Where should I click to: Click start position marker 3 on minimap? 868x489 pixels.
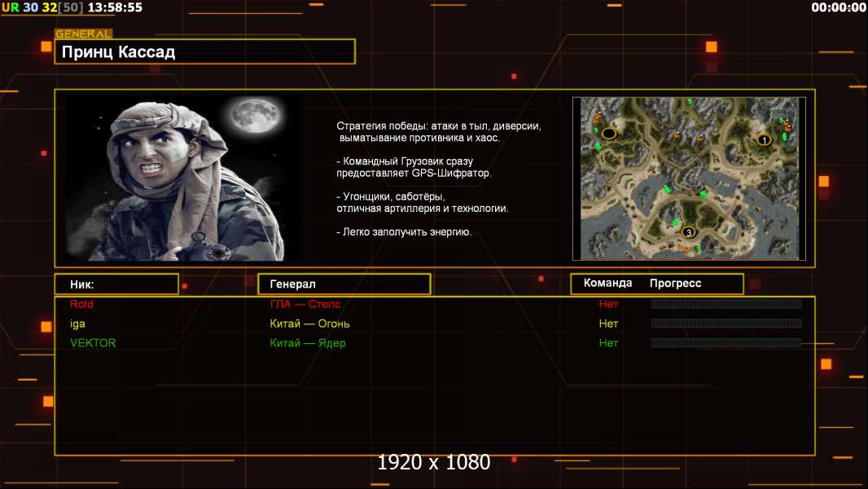(x=689, y=232)
